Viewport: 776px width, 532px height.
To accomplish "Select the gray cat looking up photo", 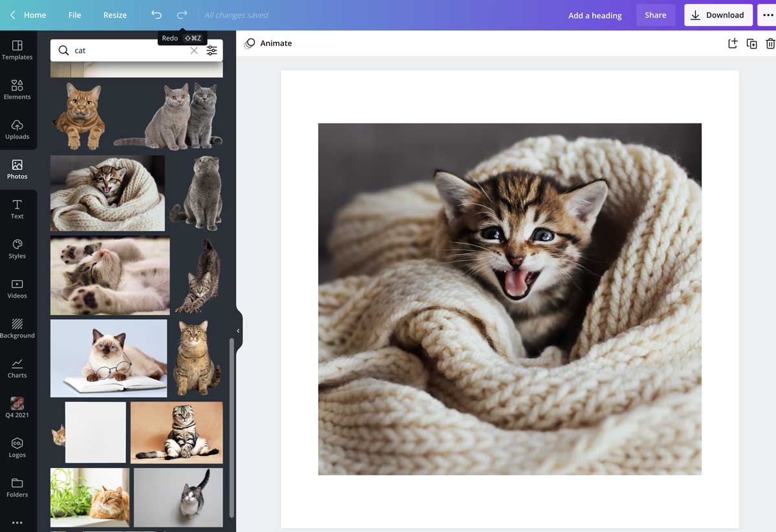I will 197,193.
